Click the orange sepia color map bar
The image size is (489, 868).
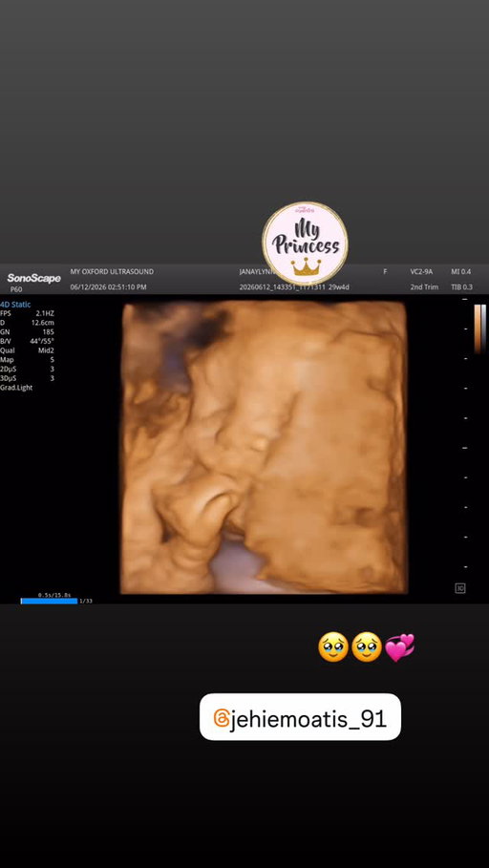pos(478,328)
